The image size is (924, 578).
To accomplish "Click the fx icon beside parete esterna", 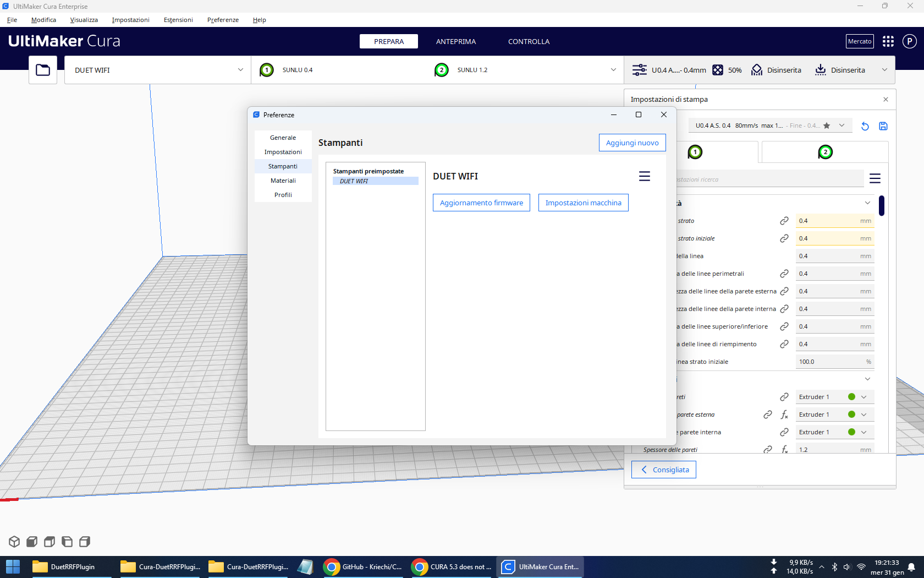I will point(784,415).
